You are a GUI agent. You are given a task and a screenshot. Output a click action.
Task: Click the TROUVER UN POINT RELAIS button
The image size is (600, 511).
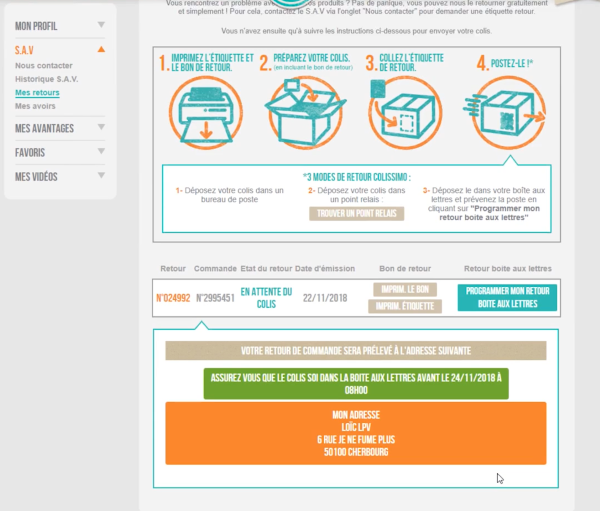coord(357,214)
